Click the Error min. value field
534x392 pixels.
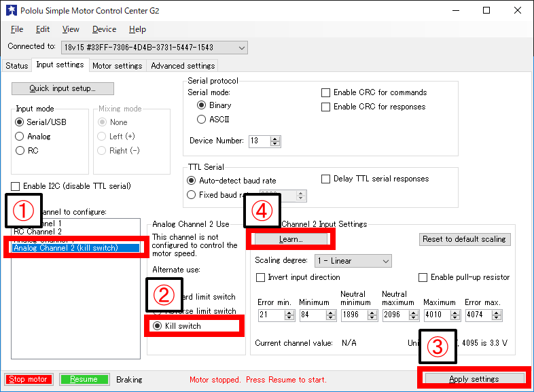[x=272, y=315]
